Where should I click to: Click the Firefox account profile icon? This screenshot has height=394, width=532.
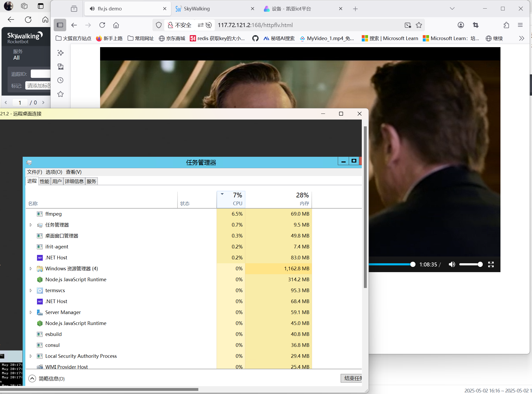click(461, 25)
